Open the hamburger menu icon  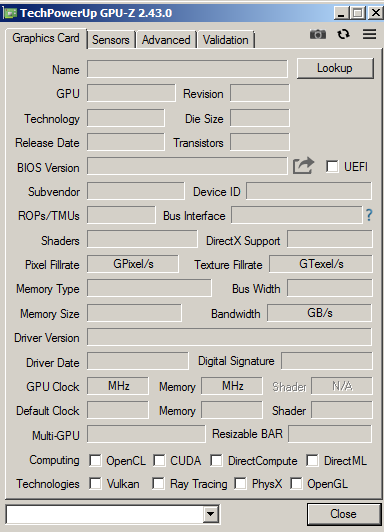tap(369, 34)
